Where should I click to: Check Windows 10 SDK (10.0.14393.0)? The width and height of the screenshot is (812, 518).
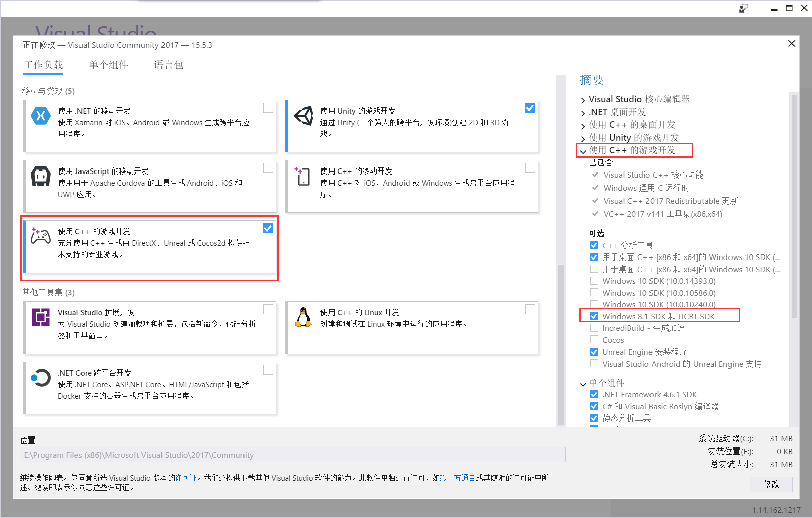tap(594, 281)
